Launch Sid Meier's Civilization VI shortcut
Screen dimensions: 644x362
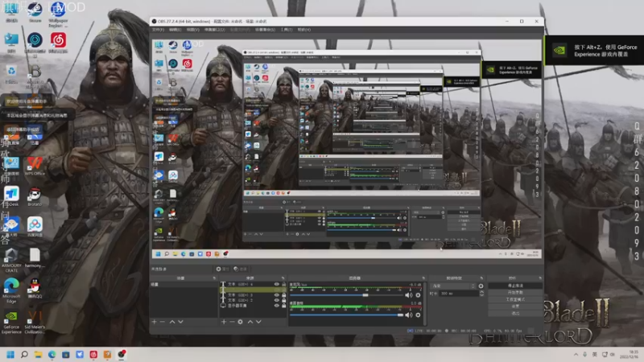(35, 323)
